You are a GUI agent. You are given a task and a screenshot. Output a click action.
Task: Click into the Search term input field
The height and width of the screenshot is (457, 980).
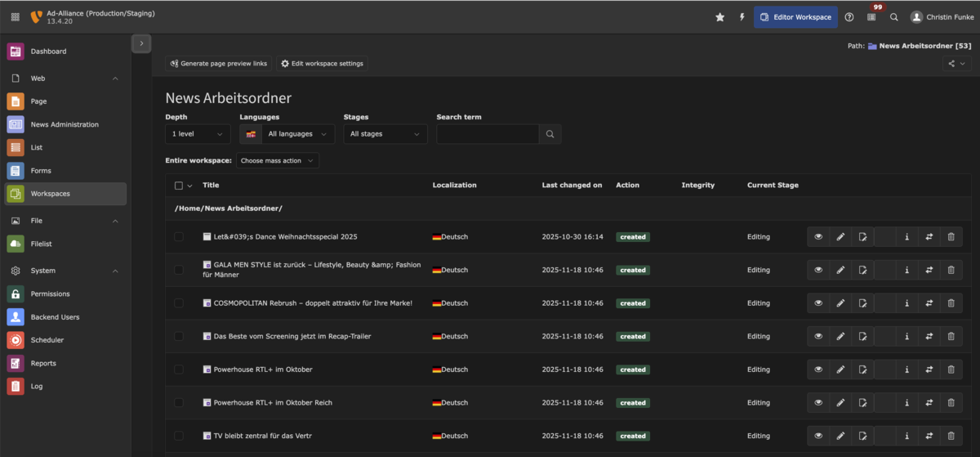click(x=488, y=134)
